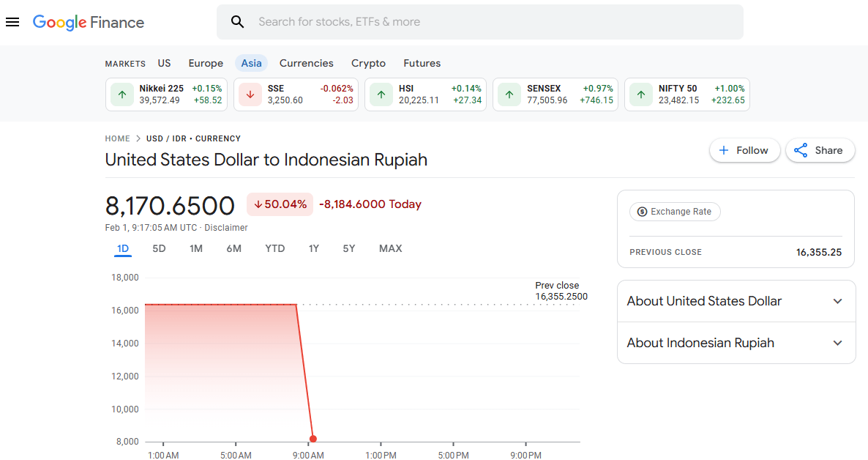Click the up arrow icon on NIFTY 50 card
The height and width of the screenshot is (460, 868).
point(640,94)
